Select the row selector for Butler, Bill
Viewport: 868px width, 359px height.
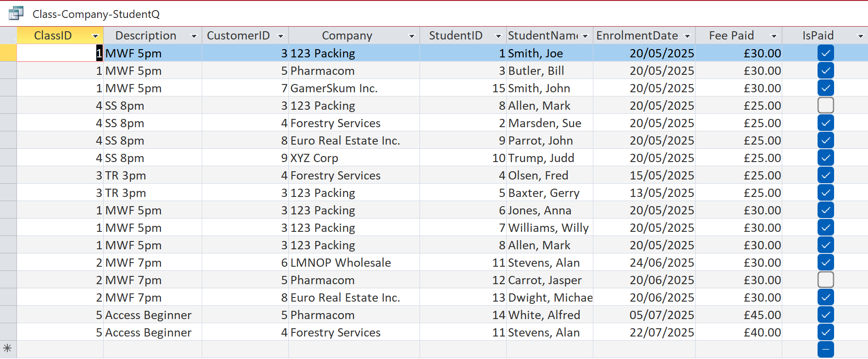[8, 71]
